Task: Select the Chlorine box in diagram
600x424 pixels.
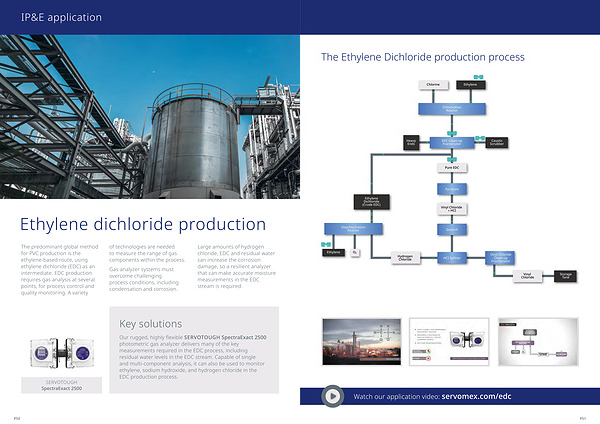Action: pyautogui.click(x=434, y=85)
